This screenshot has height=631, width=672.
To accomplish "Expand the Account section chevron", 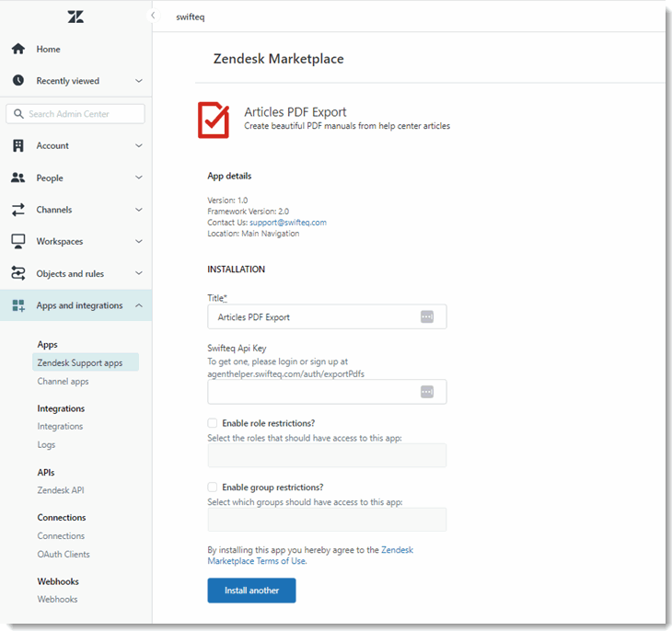I will 139,145.
